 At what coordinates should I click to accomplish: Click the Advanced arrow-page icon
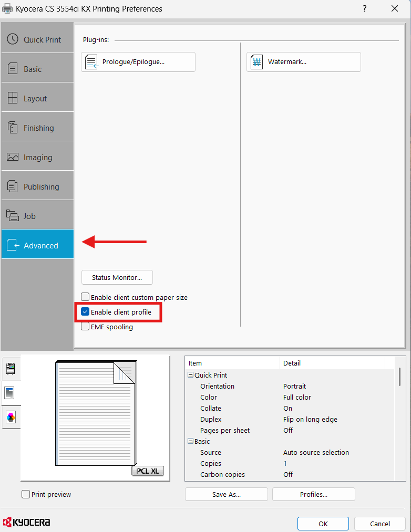point(13,245)
